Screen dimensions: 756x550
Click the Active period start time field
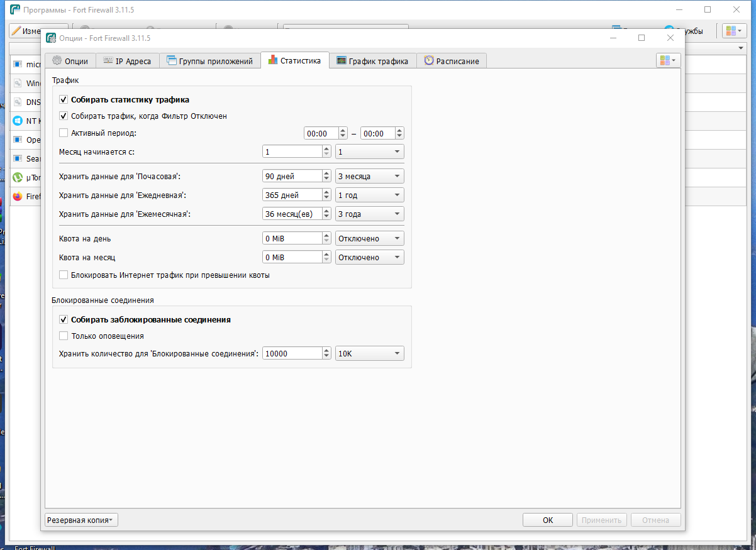[321, 133]
